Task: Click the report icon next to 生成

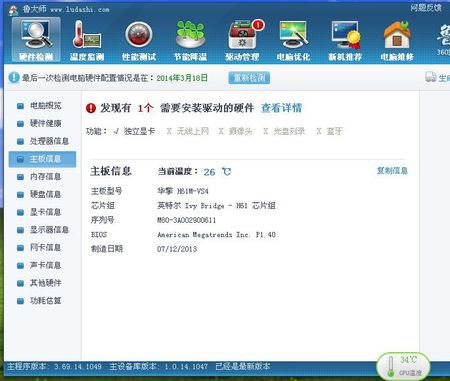Action: pos(431,77)
